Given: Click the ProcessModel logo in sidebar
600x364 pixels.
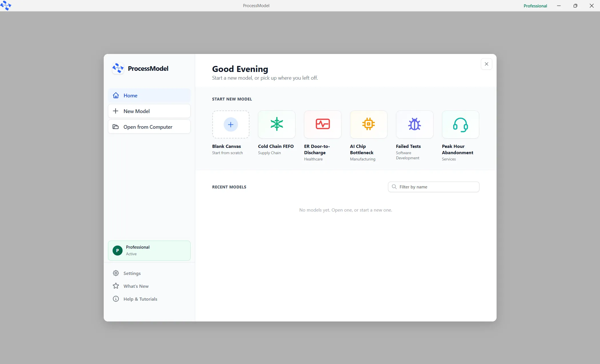Looking at the screenshot, I should (x=118, y=69).
